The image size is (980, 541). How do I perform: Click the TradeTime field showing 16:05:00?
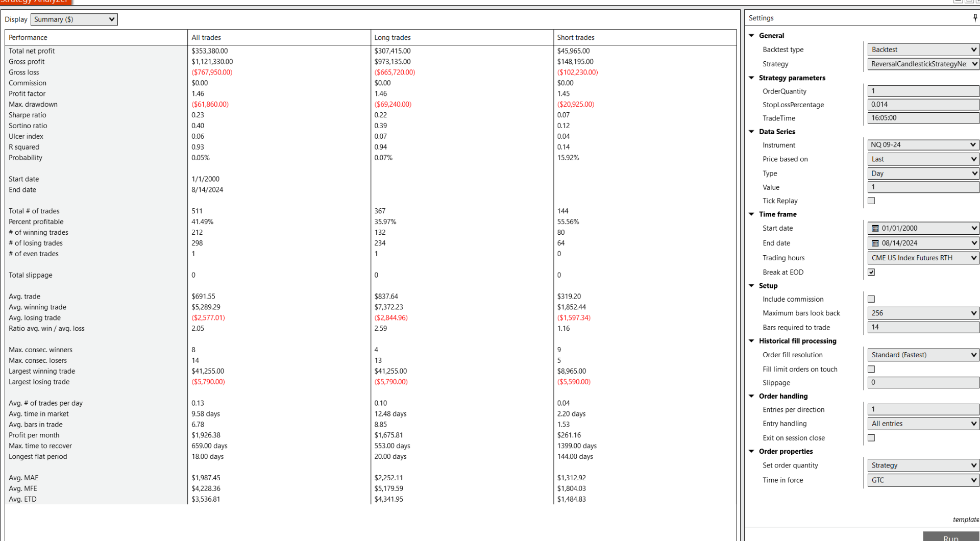(x=923, y=118)
